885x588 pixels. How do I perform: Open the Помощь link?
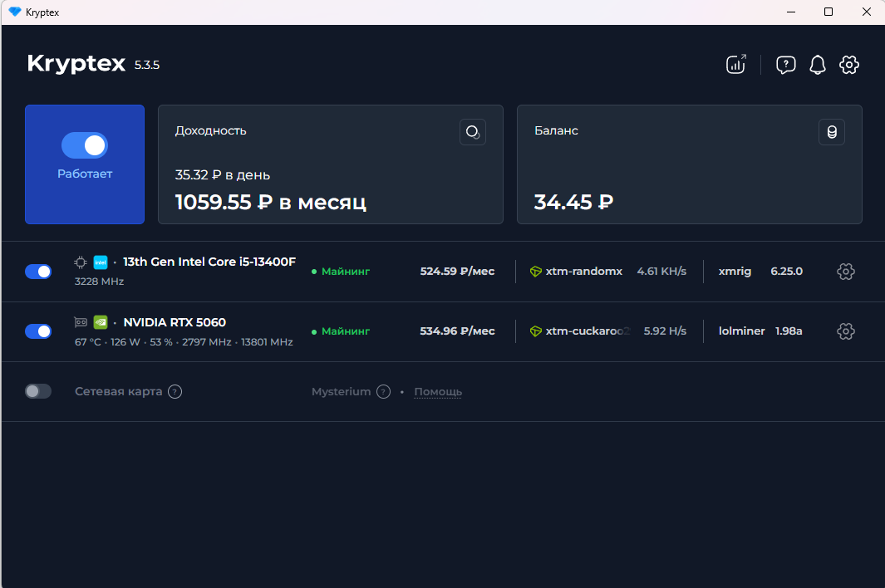[438, 392]
